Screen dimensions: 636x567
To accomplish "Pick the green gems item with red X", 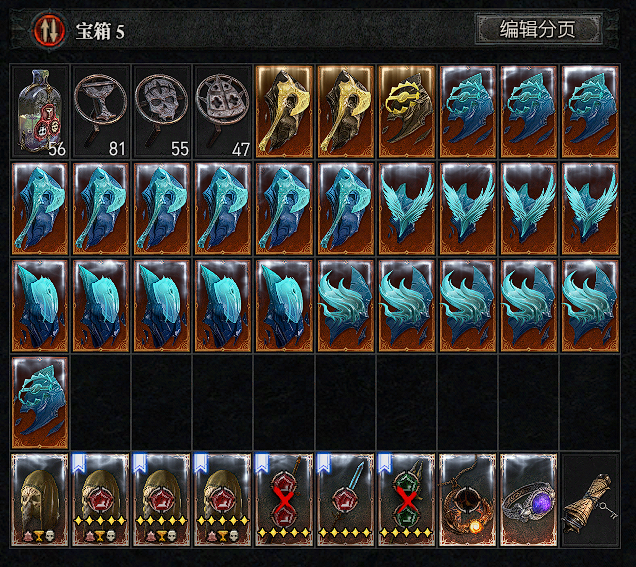I will pos(406,500).
